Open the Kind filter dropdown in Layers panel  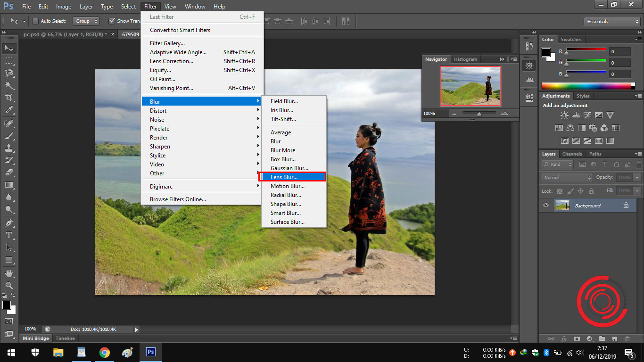[556, 164]
